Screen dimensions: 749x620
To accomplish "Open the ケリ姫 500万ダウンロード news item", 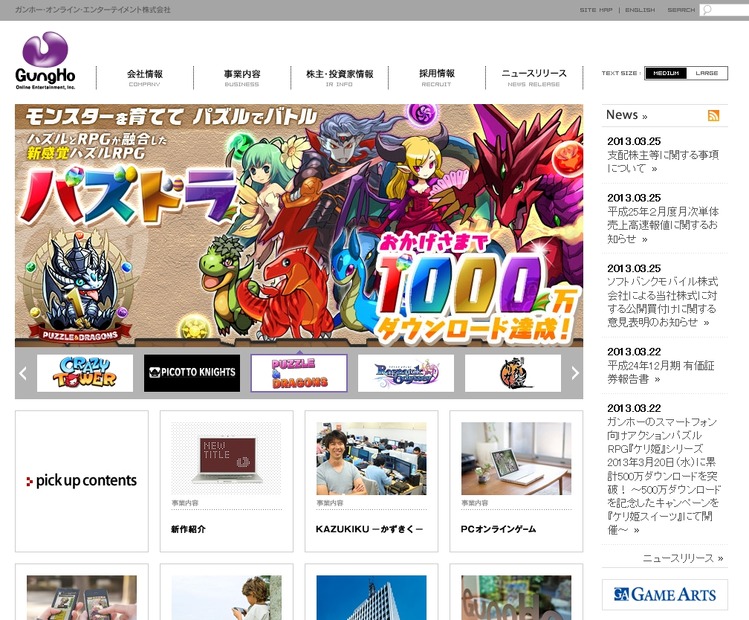I will (x=663, y=476).
